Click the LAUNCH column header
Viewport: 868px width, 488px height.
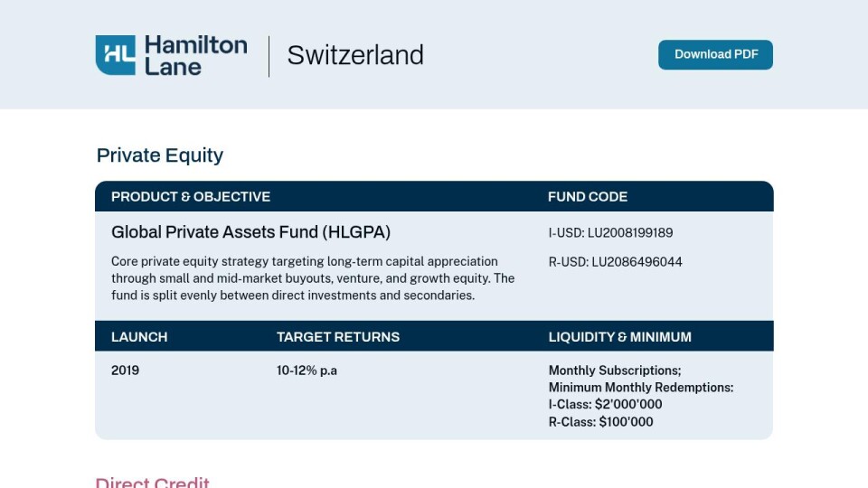point(139,337)
